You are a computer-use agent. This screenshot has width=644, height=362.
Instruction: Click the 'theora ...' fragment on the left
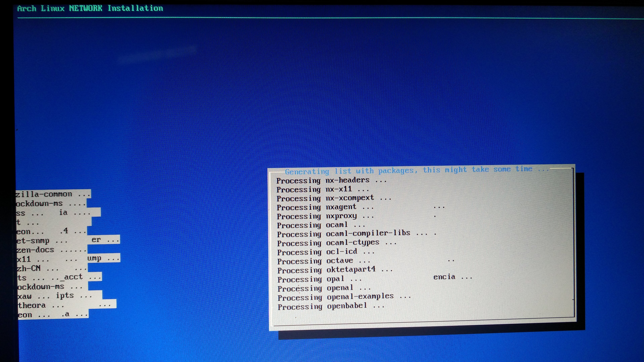click(41, 306)
